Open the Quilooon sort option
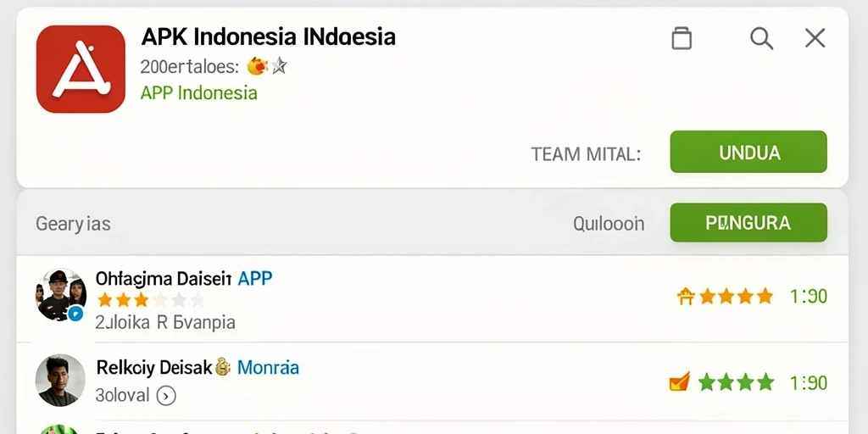Viewport: 868px width, 434px height. point(609,224)
